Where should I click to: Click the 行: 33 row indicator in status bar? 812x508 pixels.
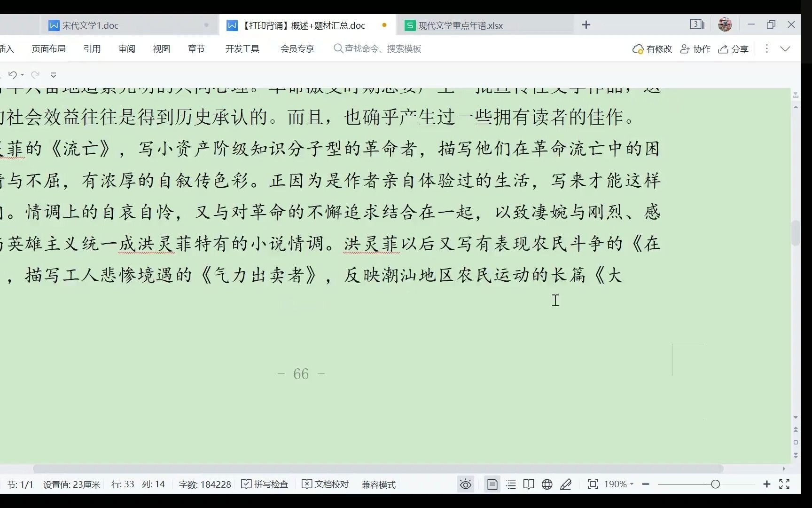click(x=123, y=484)
